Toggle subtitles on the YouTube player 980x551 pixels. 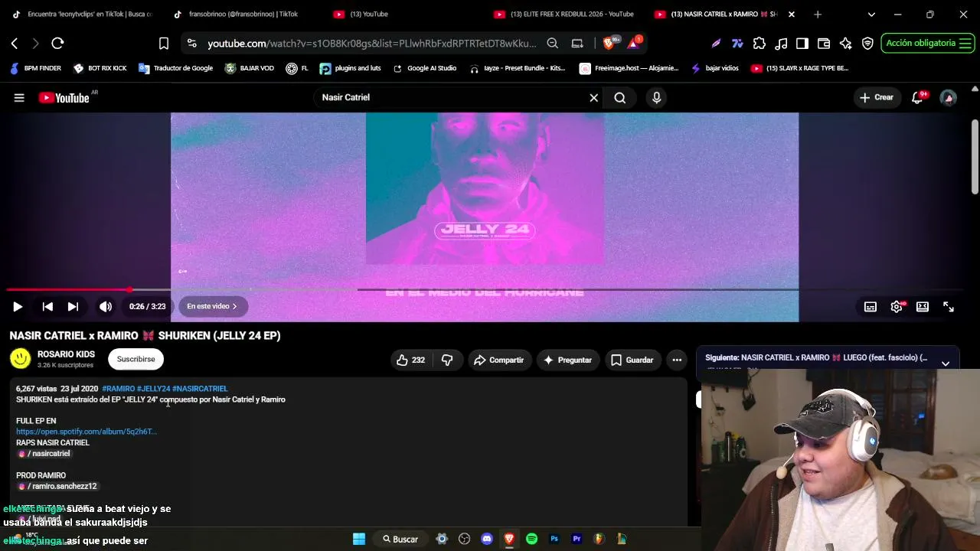pyautogui.click(x=871, y=307)
